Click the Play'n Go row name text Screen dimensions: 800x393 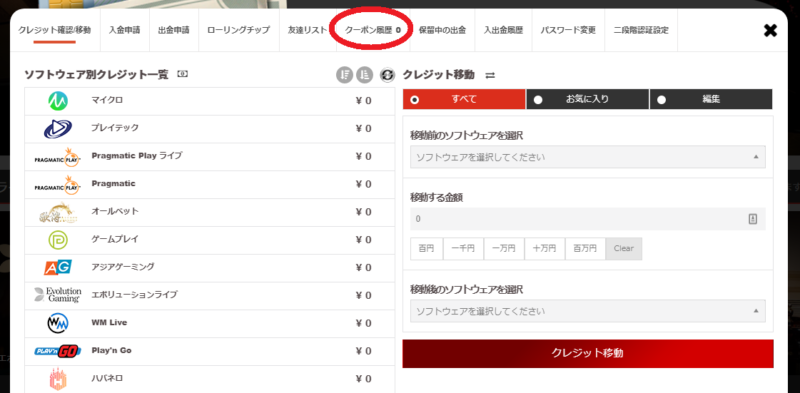[x=112, y=351]
